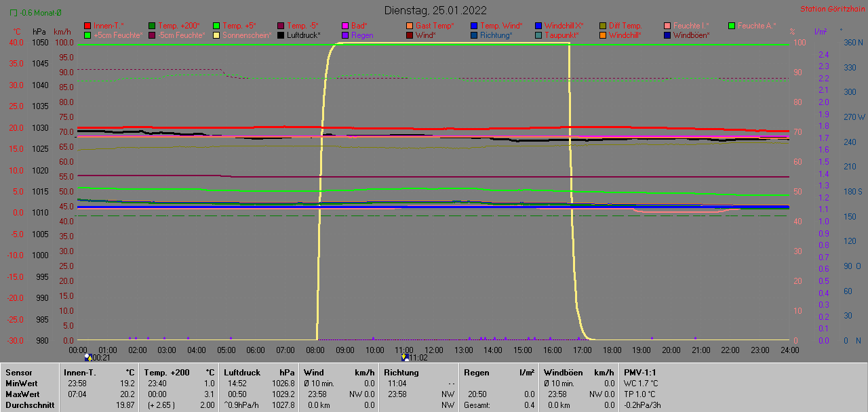The image size is (868, 412).
Task: Click the Regen l/m² table column header
Action: pyautogui.click(x=498, y=373)
